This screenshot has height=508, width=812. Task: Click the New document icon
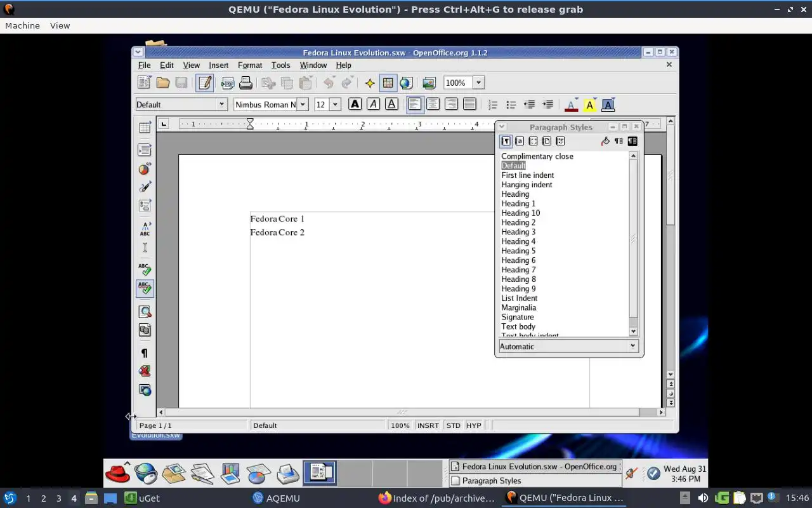click(145, 83)
